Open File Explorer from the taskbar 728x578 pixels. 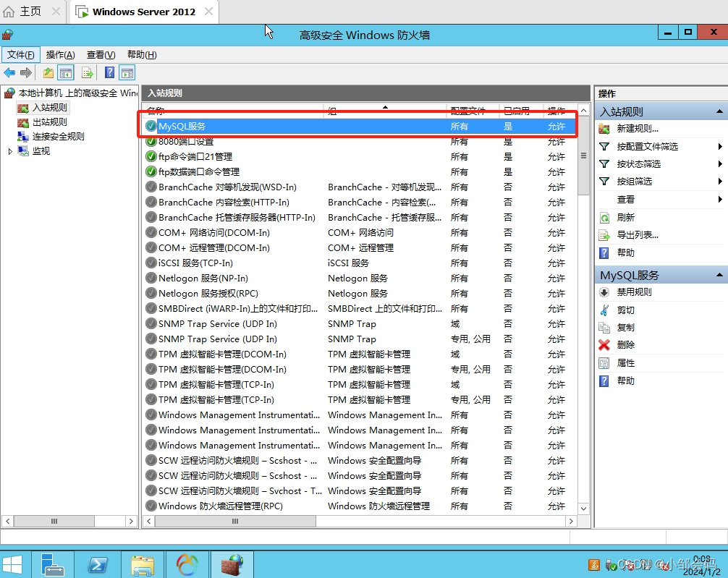(x=143, y=564)
